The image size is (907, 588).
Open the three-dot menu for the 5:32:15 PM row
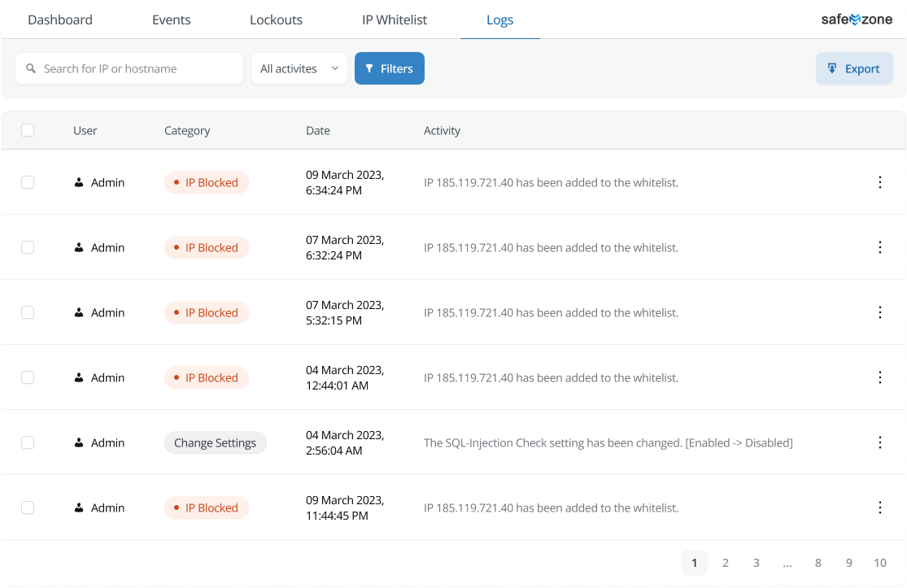pyautogui.click(x=880, y=312)
